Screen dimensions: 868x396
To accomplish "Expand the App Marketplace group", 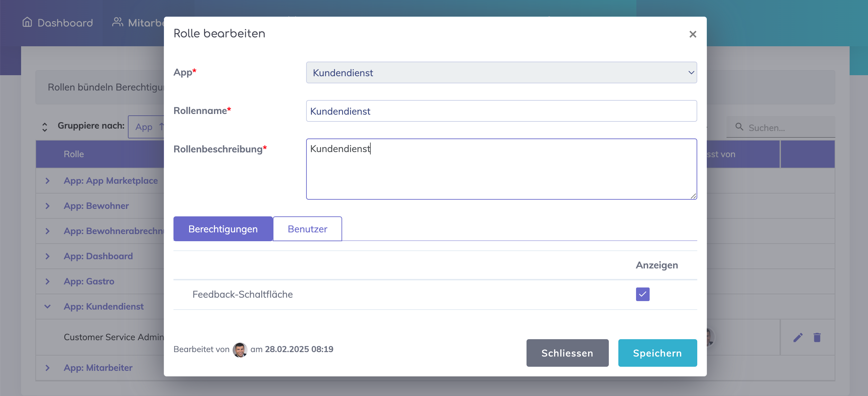I will click(x=48, y=181).
